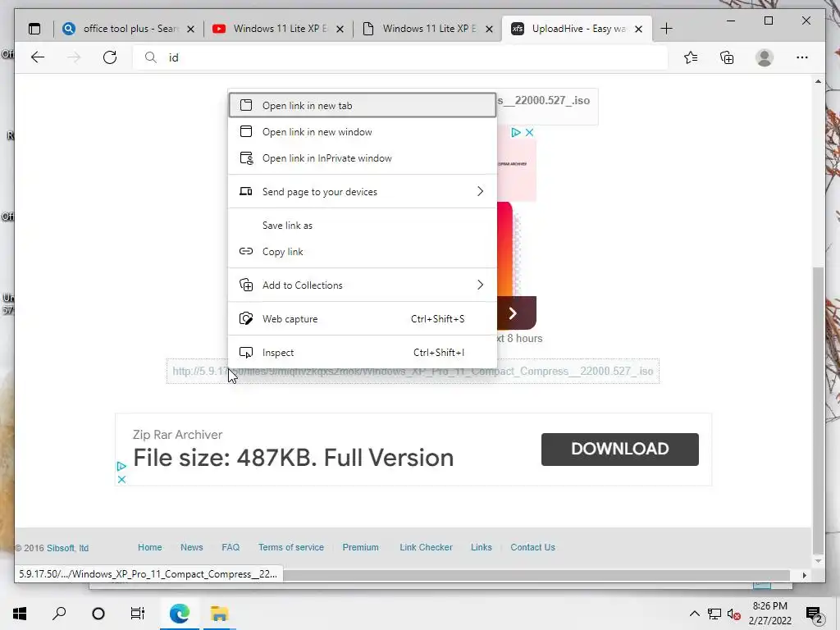Open the Sibsoft, ltd footer link

(x=67, y=548)
